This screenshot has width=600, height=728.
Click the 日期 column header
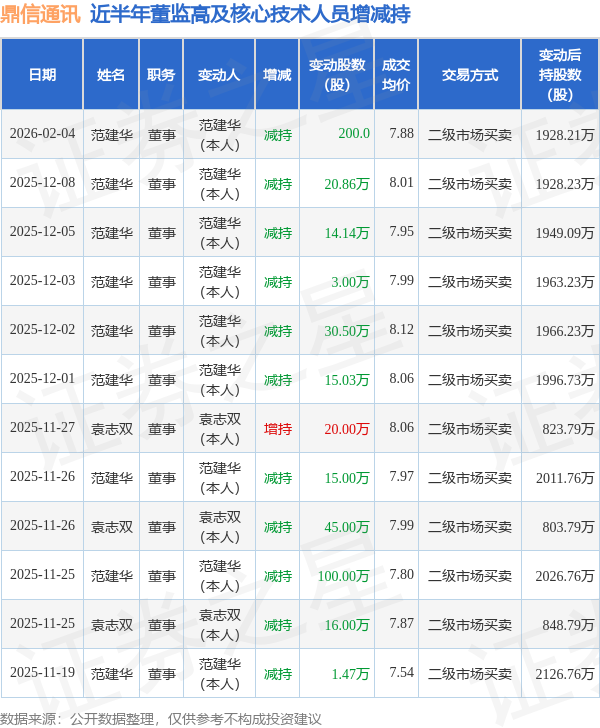coord(42,75)
